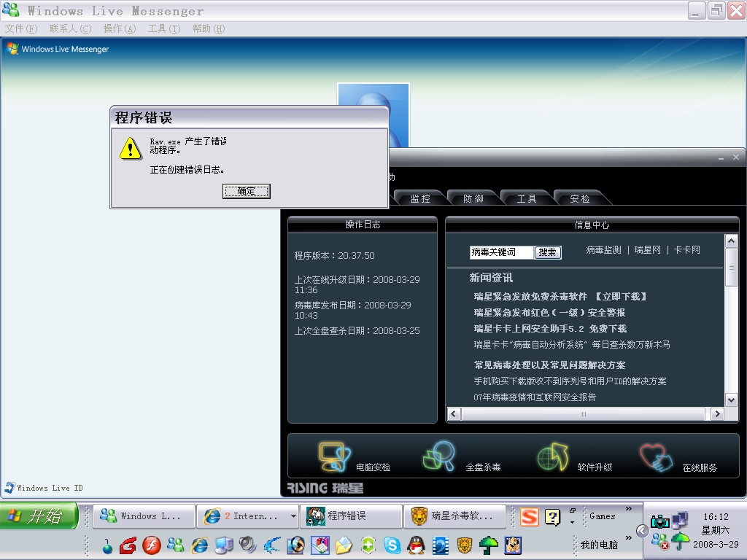The height and width of the screenshot is (560, 747).
Task: Switch to the 防御 tab in Rising
Action: click(x=473, y=198)
